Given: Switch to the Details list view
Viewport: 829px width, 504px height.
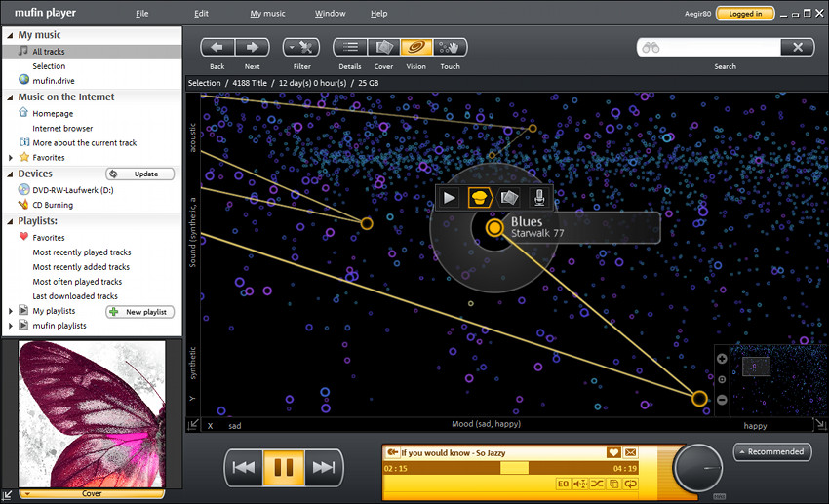Looking at the screenshot, I should tap(350, 48).
